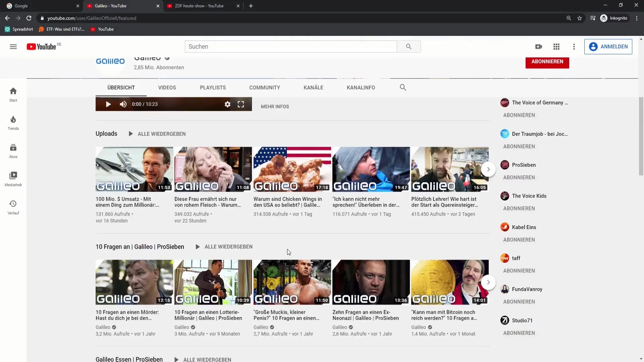Expand the 10 Fragen an row arrow
The height and width of the screenshot is (362, 644).
488,282
